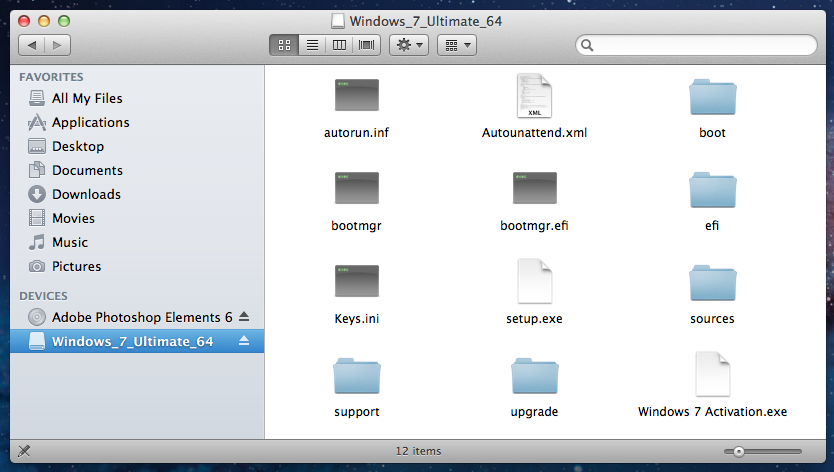Click the yellow minimize window button
834x472 pixels.
coord(44,21)
